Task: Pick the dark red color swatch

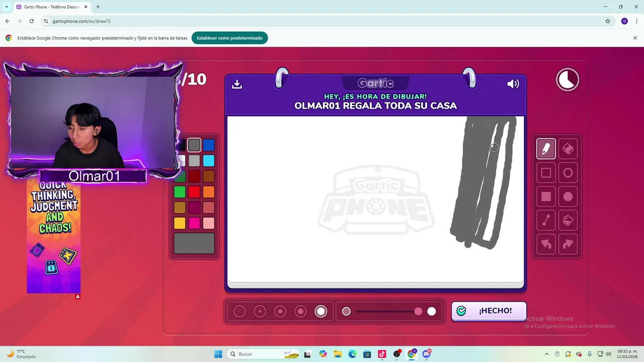Action: [x=194, y=176]
